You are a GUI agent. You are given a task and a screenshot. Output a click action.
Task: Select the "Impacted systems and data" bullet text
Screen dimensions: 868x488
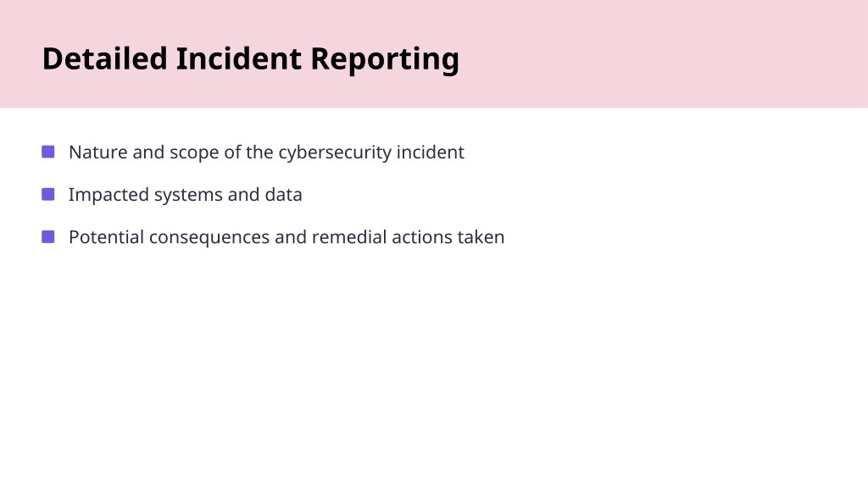(186, 195)
